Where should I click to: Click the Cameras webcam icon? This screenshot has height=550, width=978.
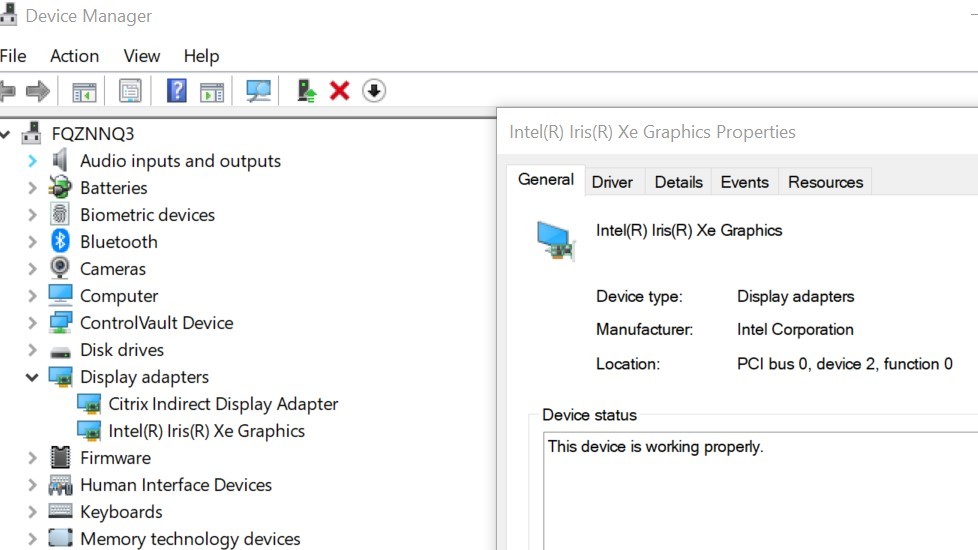[x=60, y=268]
